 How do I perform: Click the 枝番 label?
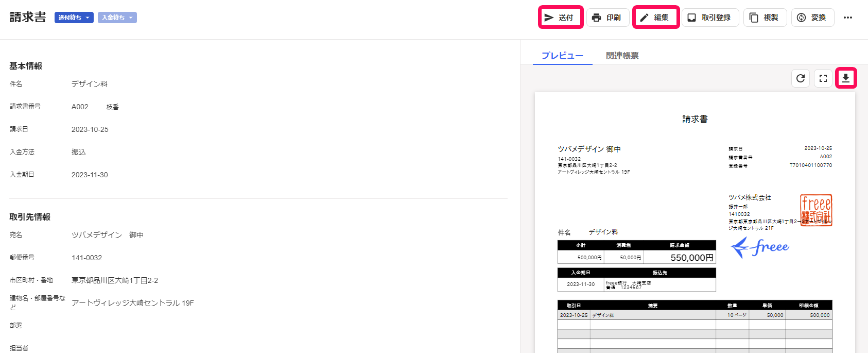[x=113, y=107]
